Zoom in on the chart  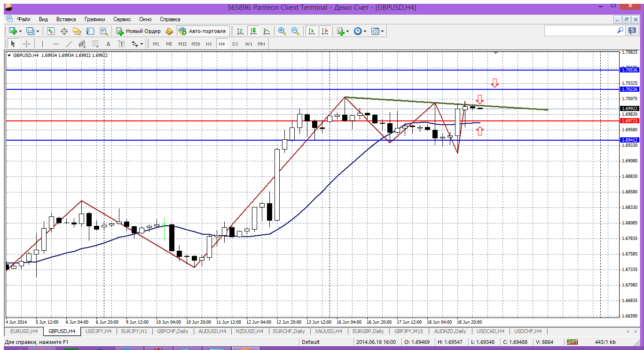coord(282,31)
